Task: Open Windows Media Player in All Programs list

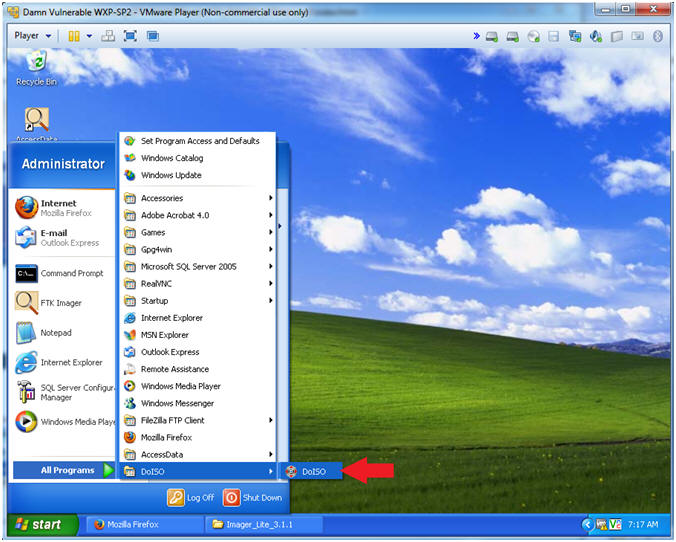Action: click(197, 386)
